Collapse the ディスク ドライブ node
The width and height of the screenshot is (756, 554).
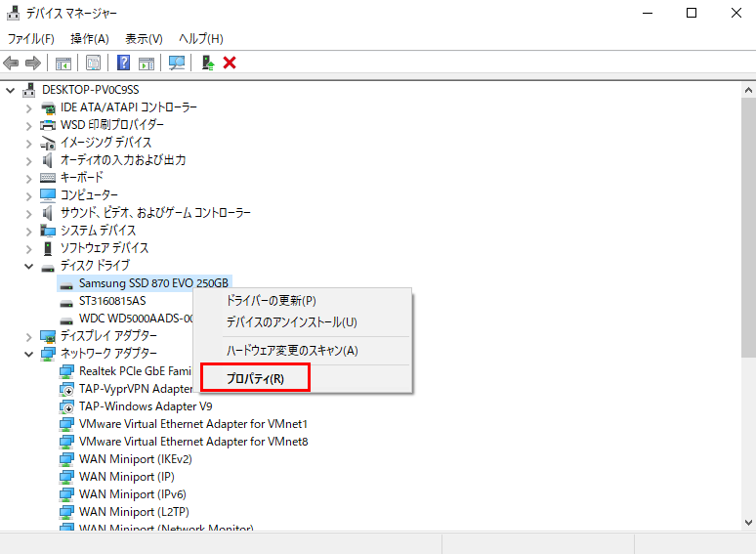click(29, 266)
